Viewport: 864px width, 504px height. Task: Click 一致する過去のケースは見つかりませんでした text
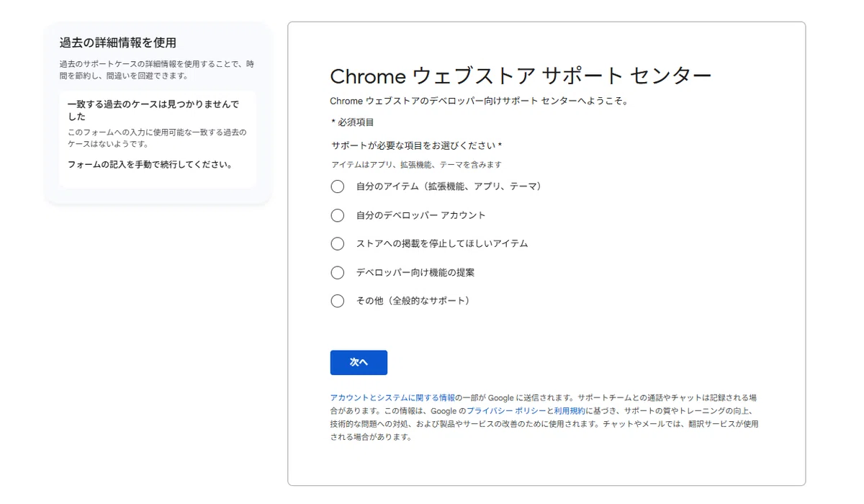click(153, 110)
